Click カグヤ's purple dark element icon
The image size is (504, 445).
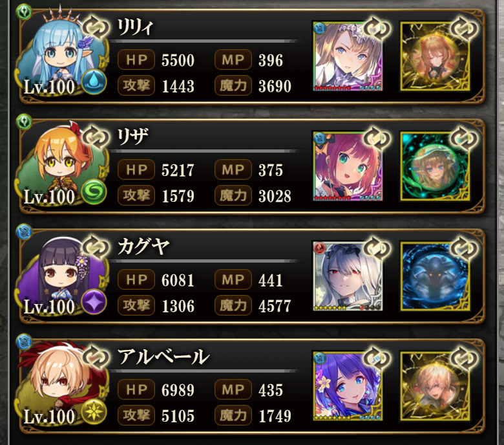pyautogui.click(x=94, y=302)
